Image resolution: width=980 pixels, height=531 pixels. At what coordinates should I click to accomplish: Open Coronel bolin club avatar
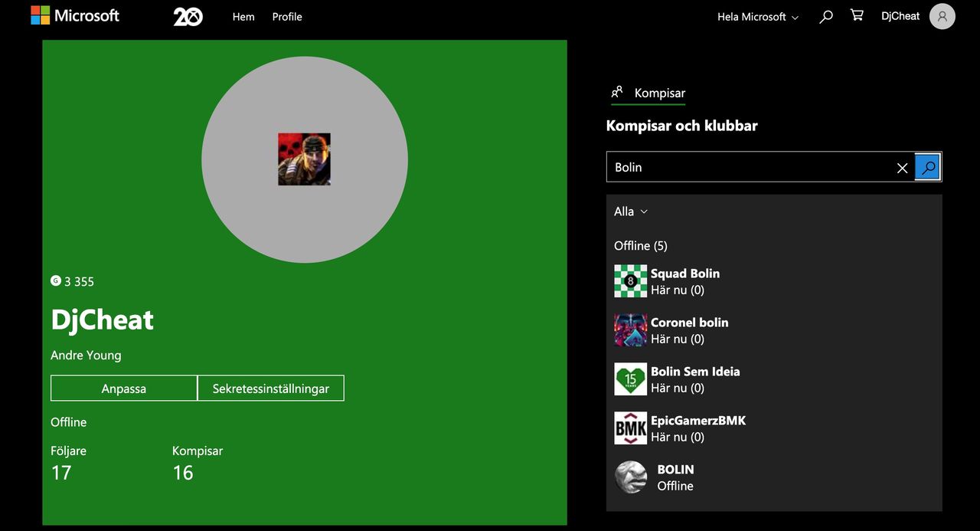(630, 330)
